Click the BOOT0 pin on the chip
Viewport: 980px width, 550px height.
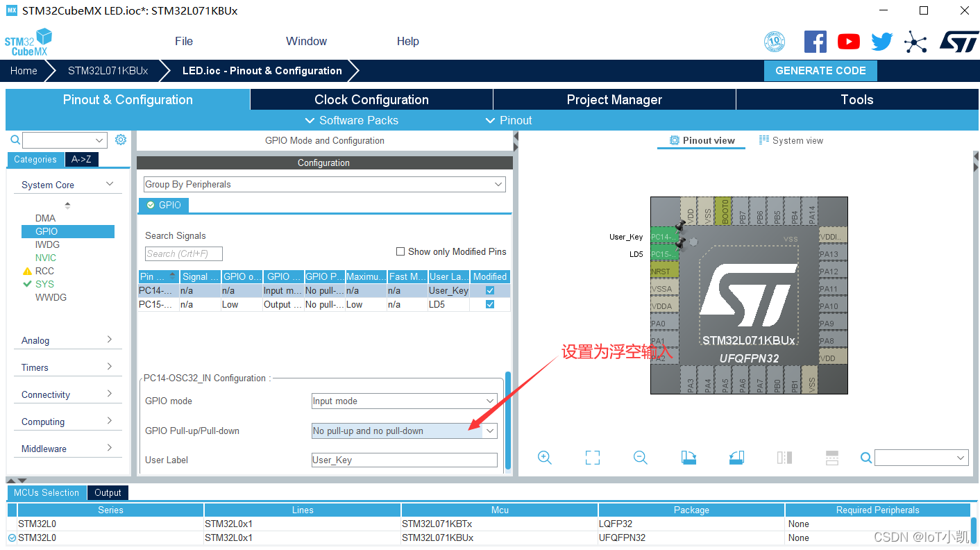725,211
